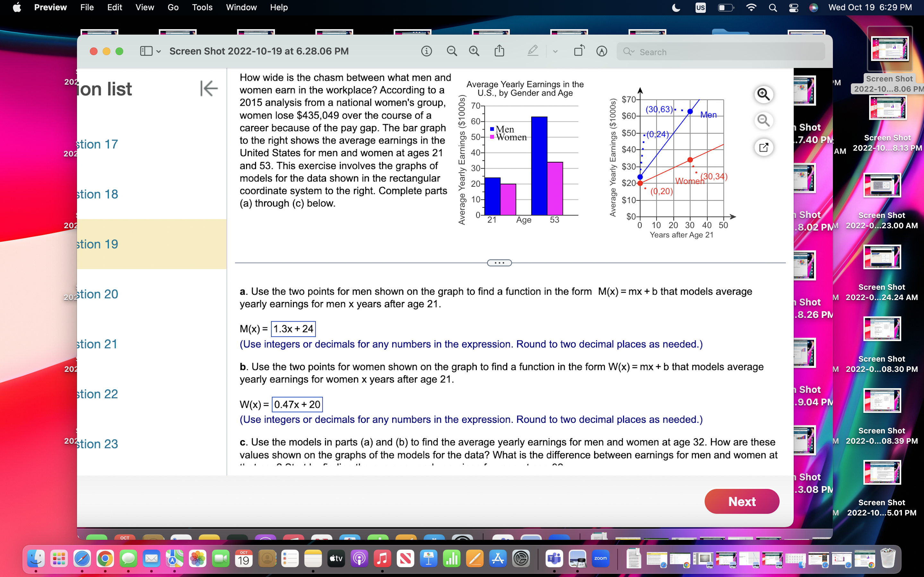Click the zoom-in magnifier beside the earnings graph

[x=764, y=94]
